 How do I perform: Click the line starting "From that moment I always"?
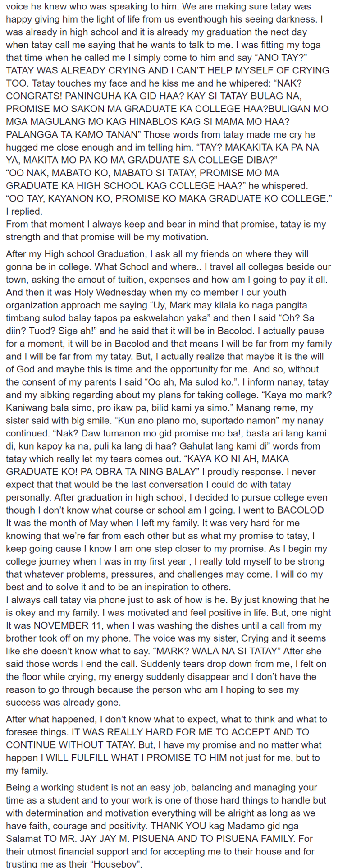[166, 224]
